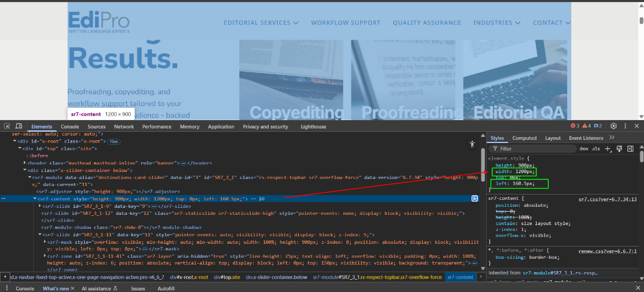Viewport: 644px width, 292px height.
Task: Collapse the x-slider-container div node
Action: pyautogui.click(x=25, y=170)
